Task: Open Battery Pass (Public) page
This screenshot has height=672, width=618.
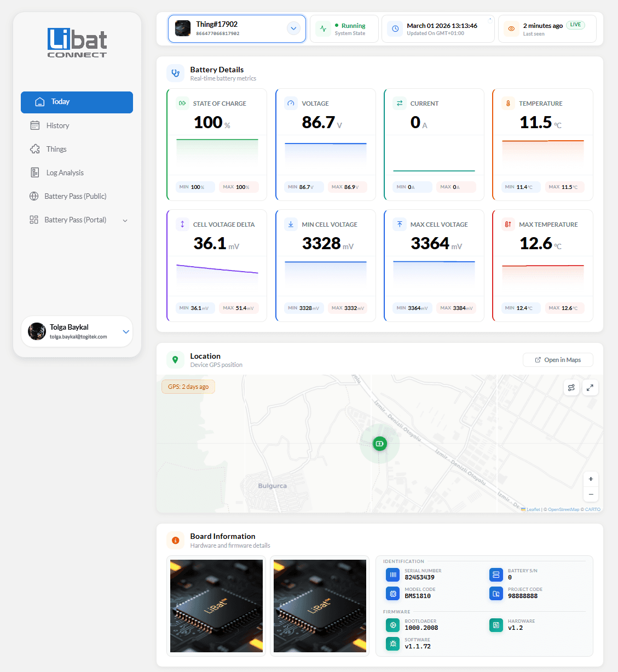Action: 77,197
